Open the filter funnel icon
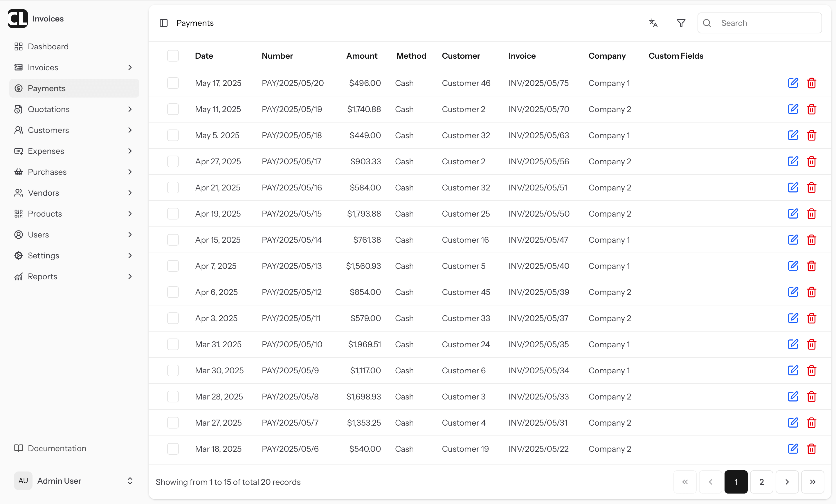836x504 pixels. point(681,23)
